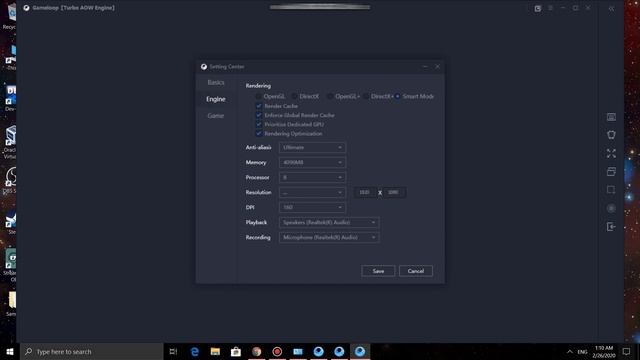Screen dimensions: 640x360
Task: Click the round browser icon on taskbar
Action: click(x=256, y=351)
